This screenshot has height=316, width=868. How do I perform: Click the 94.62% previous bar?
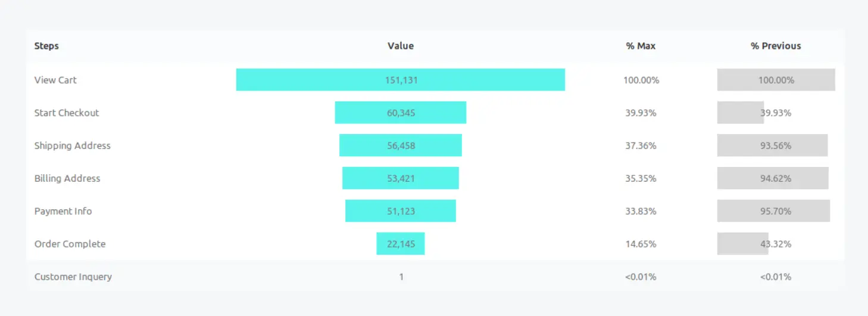(x=773, y=178)
